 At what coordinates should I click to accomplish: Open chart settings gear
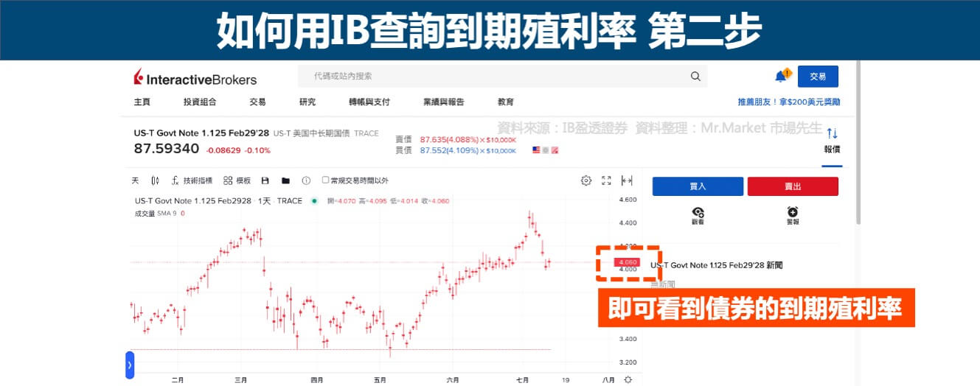586,180
